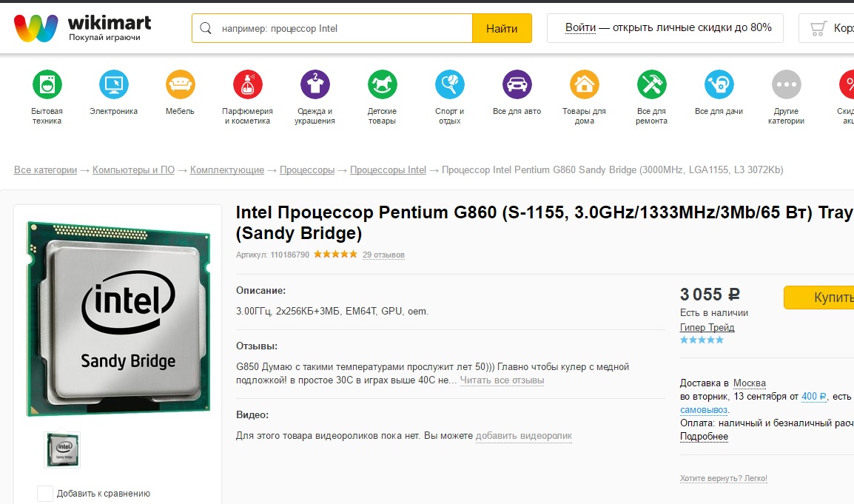Viewport: 854px width, 504px height.
Task: Click the price 3 055 ₽
Action: click(x=710, y=295)
